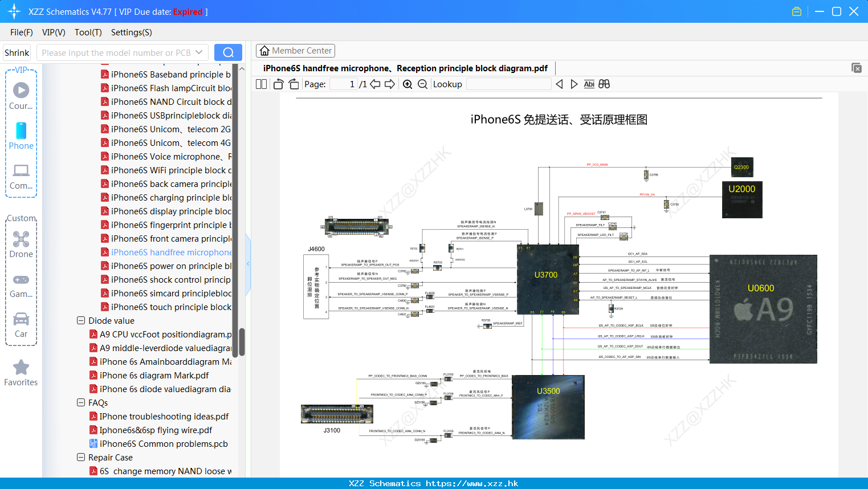The width and height of the screenshot is (868, 489).
Task: Open the File(F) menu
Action: tap(22, 32)
